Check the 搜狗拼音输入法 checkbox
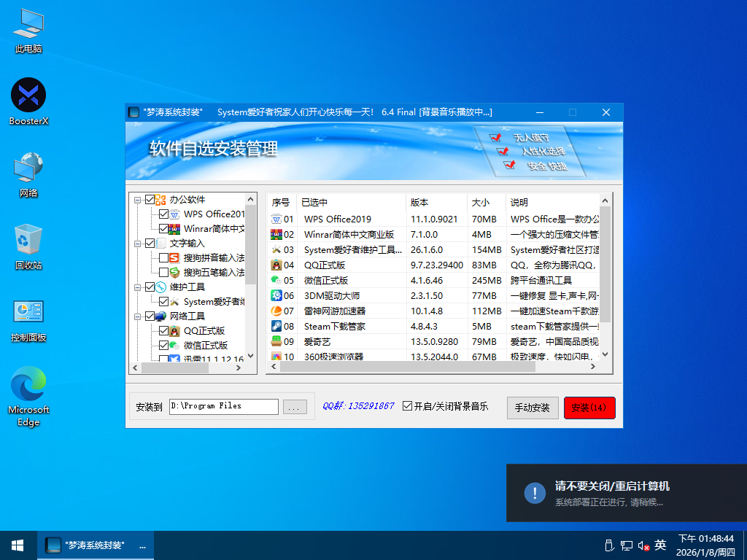Viewport: 747px width, 560px height. [x=163, y=258]
